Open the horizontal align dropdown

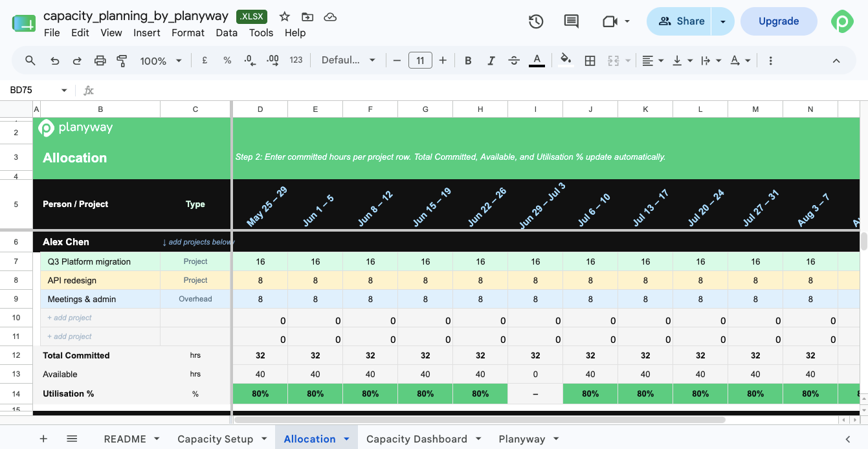(x=652, y=60)
